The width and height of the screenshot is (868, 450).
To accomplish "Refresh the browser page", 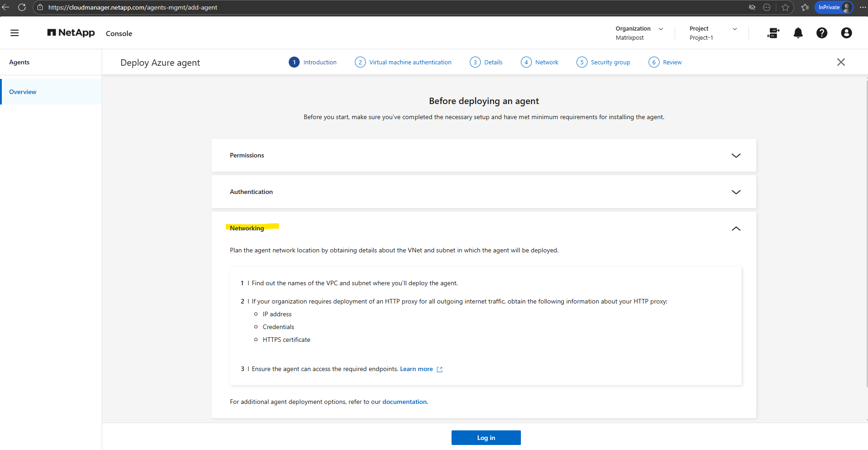I will [21, 7].
